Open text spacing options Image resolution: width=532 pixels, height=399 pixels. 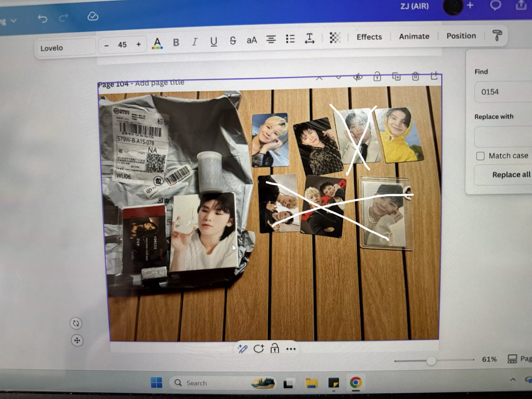coord(309,39)
